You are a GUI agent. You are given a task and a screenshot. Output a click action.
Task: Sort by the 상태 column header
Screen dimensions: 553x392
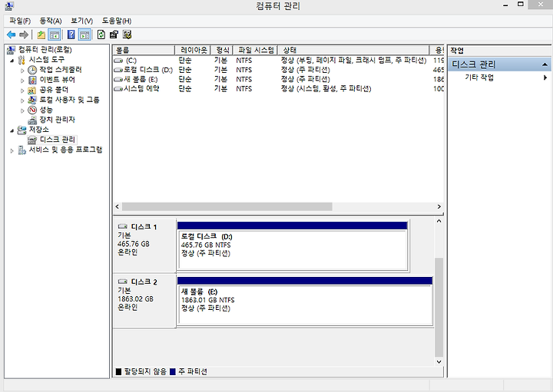pos(353,50)
